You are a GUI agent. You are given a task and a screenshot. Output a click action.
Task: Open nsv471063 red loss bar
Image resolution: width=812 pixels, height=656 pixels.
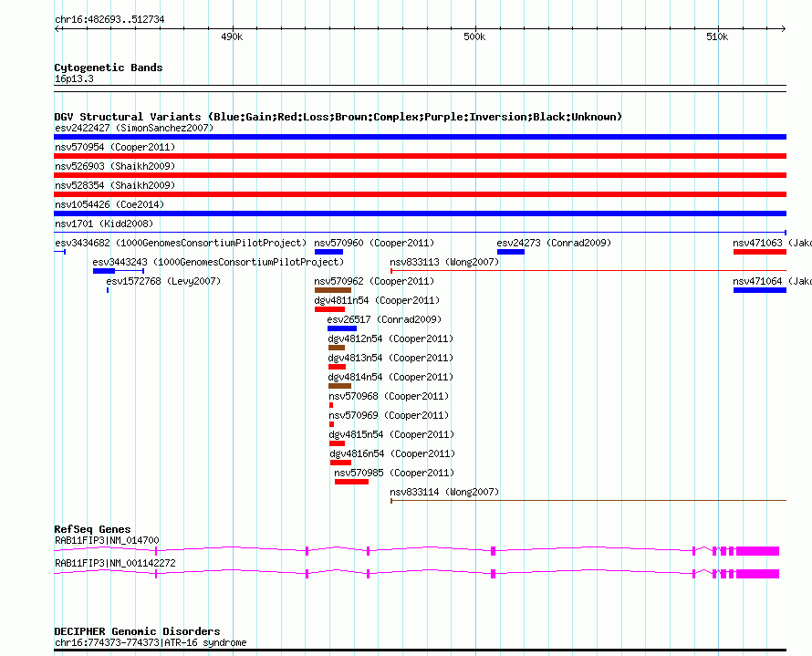tap(760, 252)
